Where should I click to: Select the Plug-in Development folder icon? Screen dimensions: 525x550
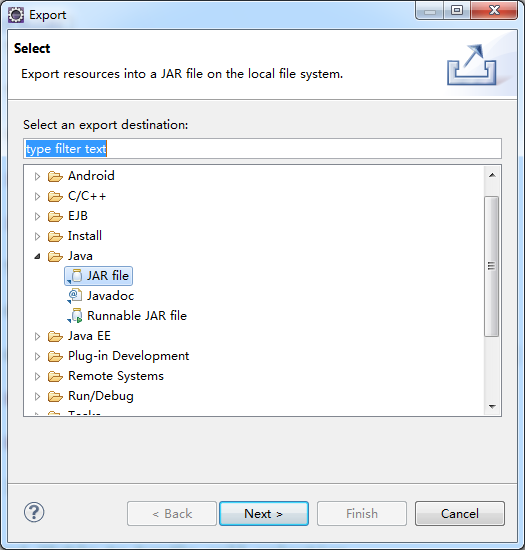coord(55,356)
